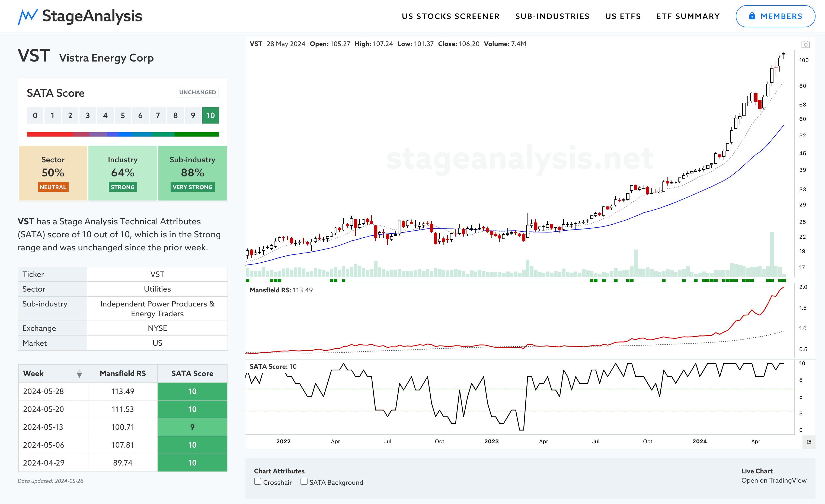The image size is (825, 504).
Task: Click the NYSE exchange cell
Action: tap(157, 328)
